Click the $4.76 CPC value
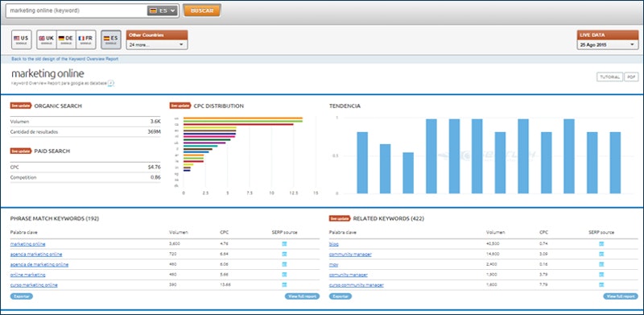The height and width of the screenshot is (315, 644). [x=155, y=167]
